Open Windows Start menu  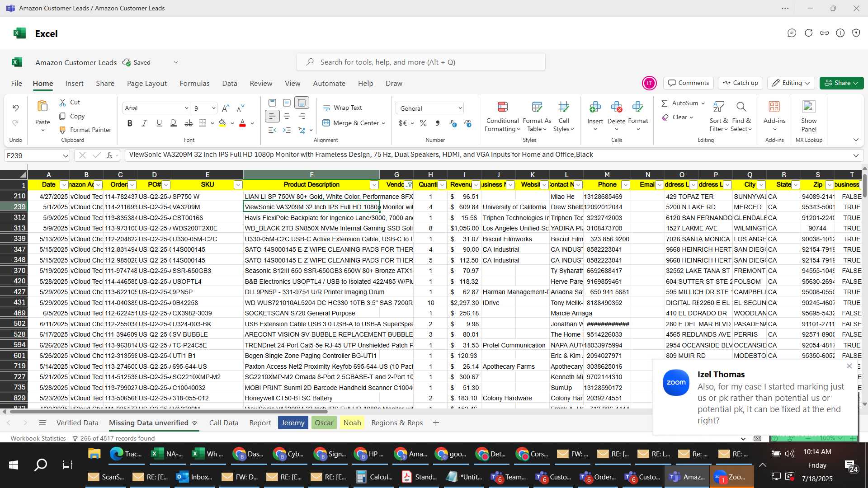click(x=14, y=465)
